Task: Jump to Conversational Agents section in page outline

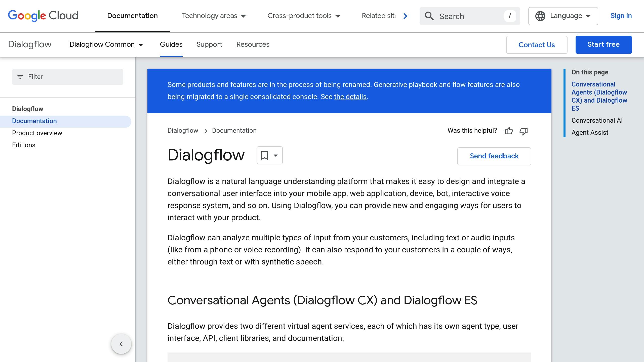Action: pos(599,96)
